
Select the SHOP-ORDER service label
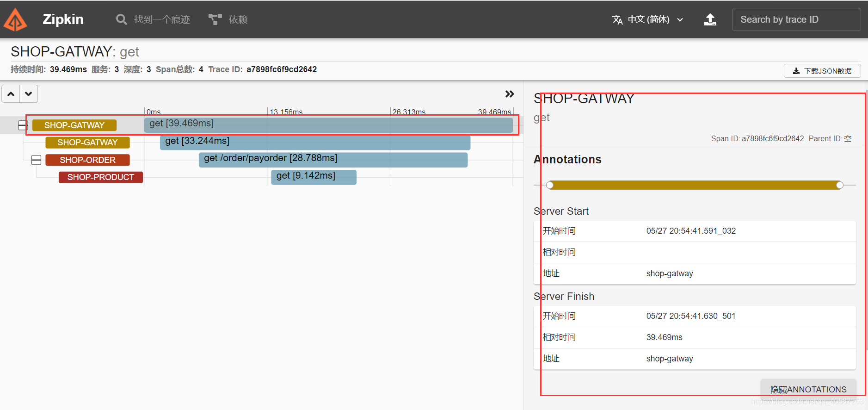point(87,160)
